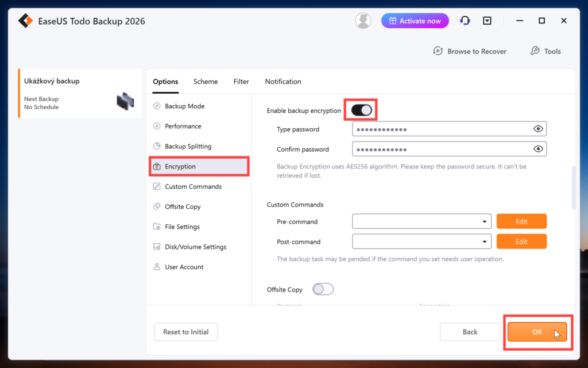The width and height of the screenshot is (588, 368).
Task: Click the gift icon in Activate now
Action: (x=393, y=21)
